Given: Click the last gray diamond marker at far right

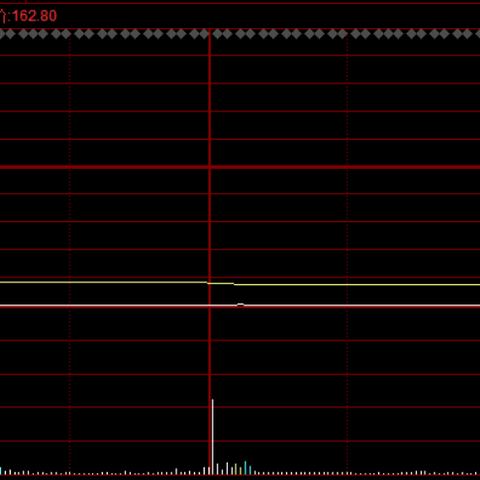Looking at the screenshot, I should (478, 34).
